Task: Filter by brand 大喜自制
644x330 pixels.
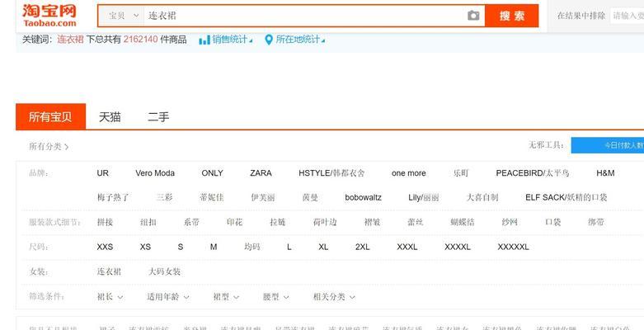Action: pyautogui.click(x=482, y=197)
